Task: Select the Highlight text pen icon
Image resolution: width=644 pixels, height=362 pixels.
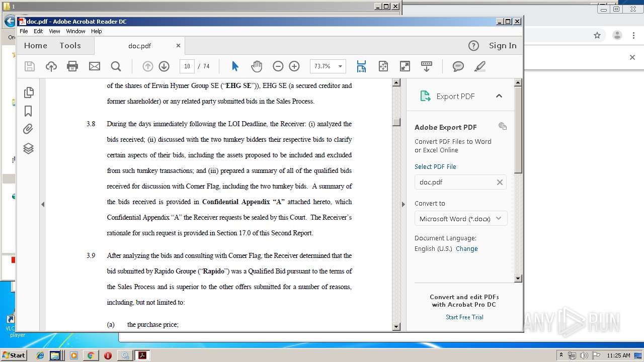Action: tap(480, 66)
